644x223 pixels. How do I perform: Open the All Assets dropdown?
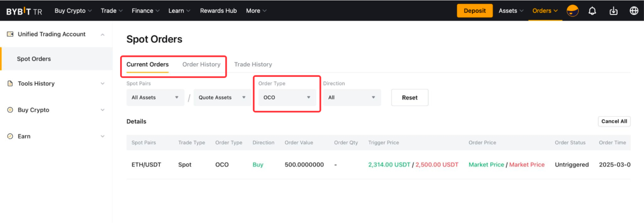(x=155, y=98)
